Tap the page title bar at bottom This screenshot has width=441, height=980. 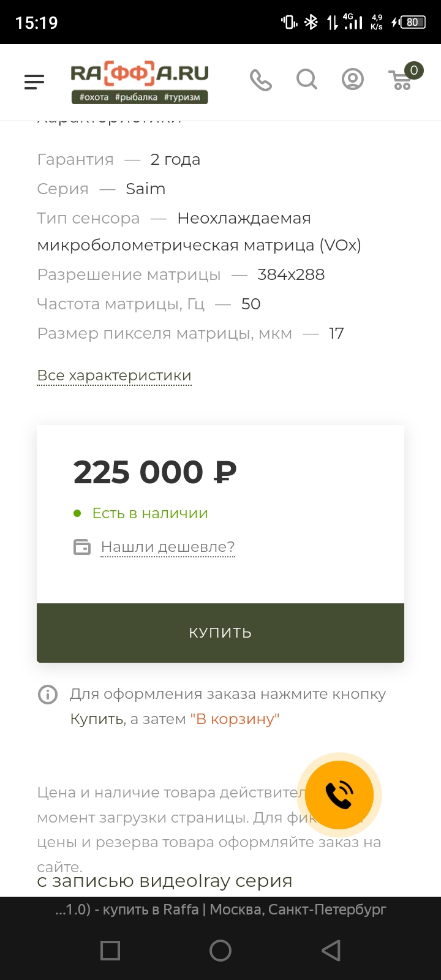point(221,910)
